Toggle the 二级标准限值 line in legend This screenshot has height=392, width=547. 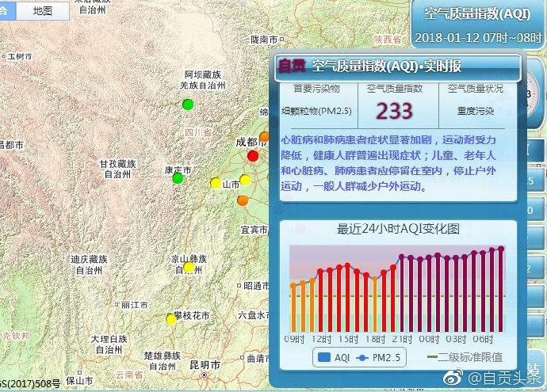[x=465, y=358]
